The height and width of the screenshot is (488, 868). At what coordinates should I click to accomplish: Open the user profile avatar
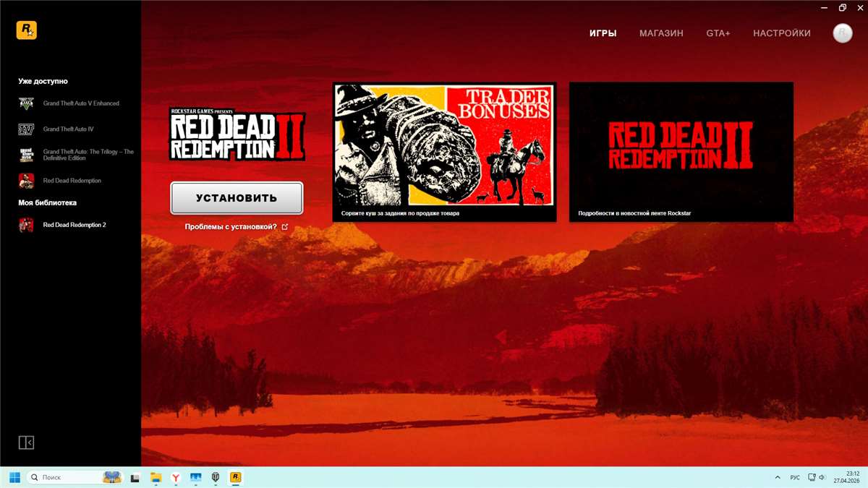[x=843, y=33]
